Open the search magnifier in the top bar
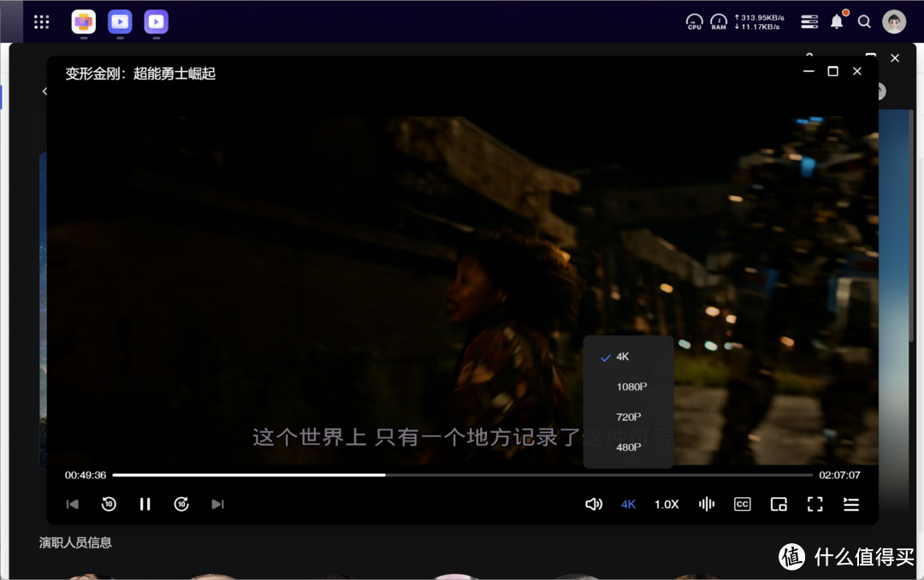The image size is (924, 580). click(864, 21)
